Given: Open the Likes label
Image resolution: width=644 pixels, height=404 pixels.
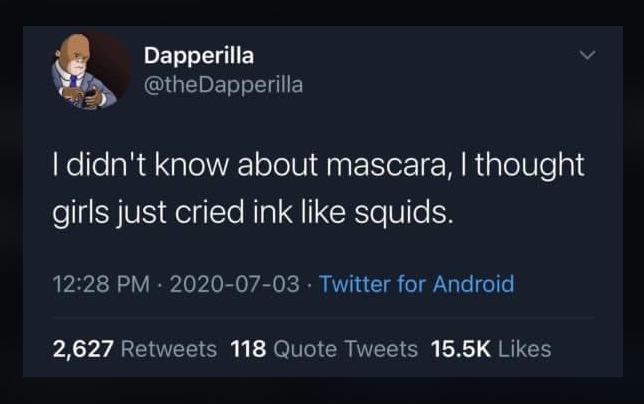Looking at the screenshot, I should [523, 349].
